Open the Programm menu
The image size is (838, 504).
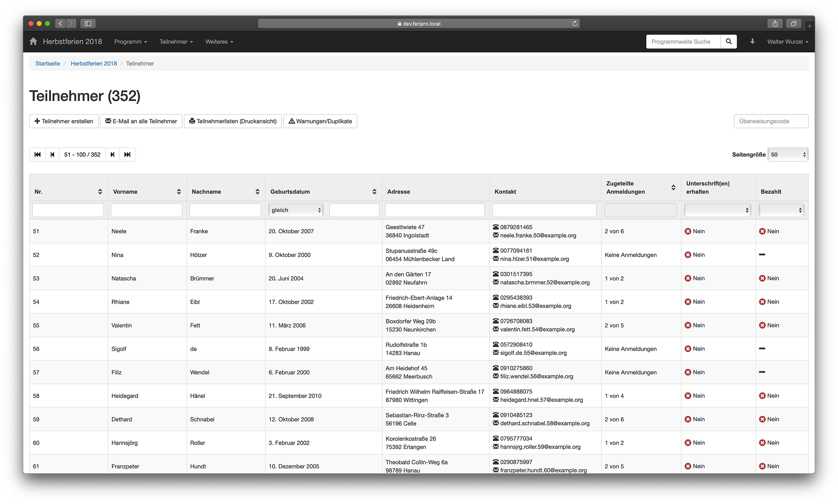point(131,42)
